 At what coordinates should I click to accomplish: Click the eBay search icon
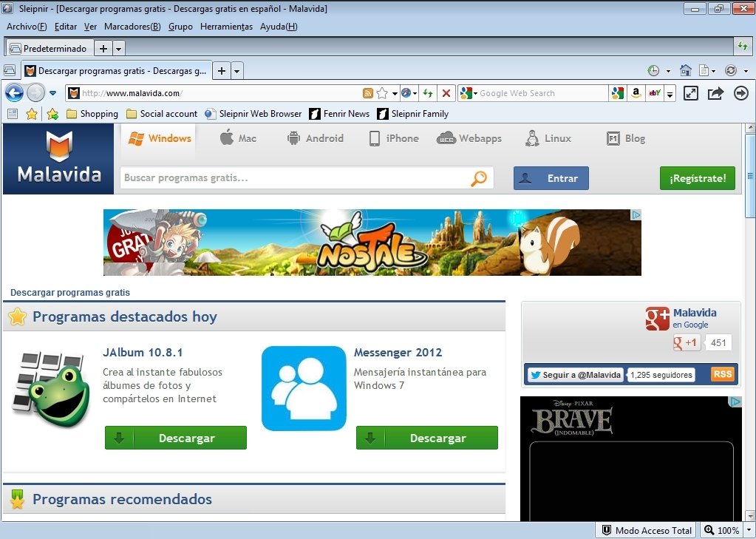tap(654, 93)
